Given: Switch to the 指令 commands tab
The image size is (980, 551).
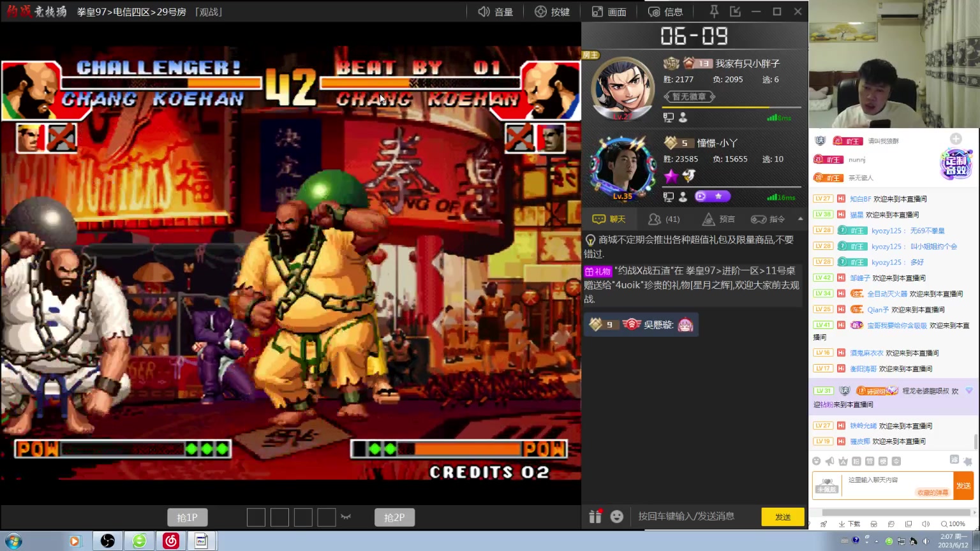Looking at the screenshot, I should click(x=768, y=219).
